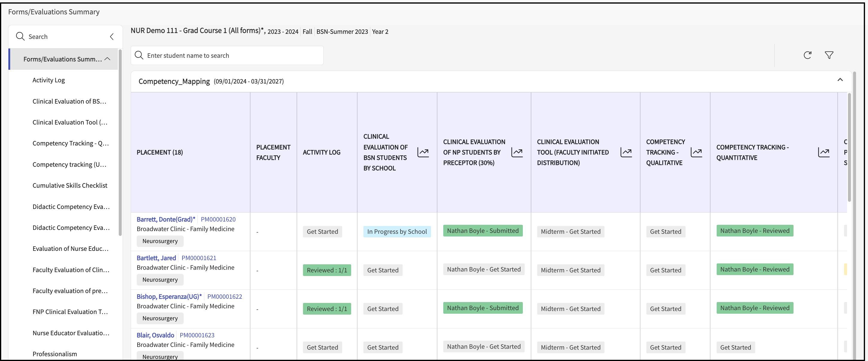Collapse the sidebar with left chevron

point(112,37)
